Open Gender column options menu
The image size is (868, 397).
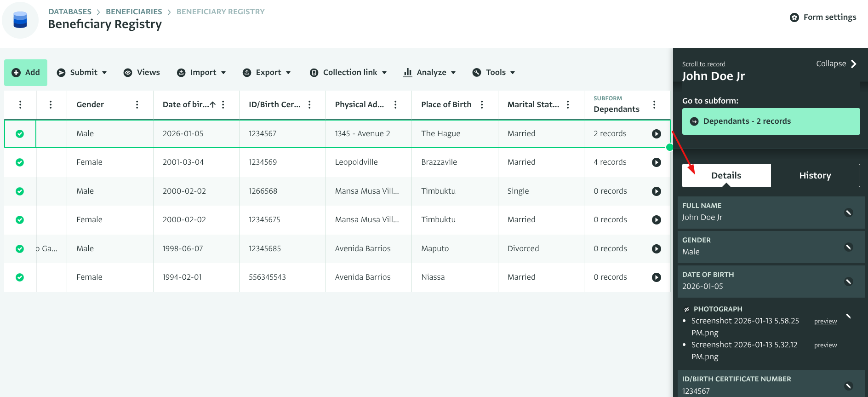coord(137,105)
